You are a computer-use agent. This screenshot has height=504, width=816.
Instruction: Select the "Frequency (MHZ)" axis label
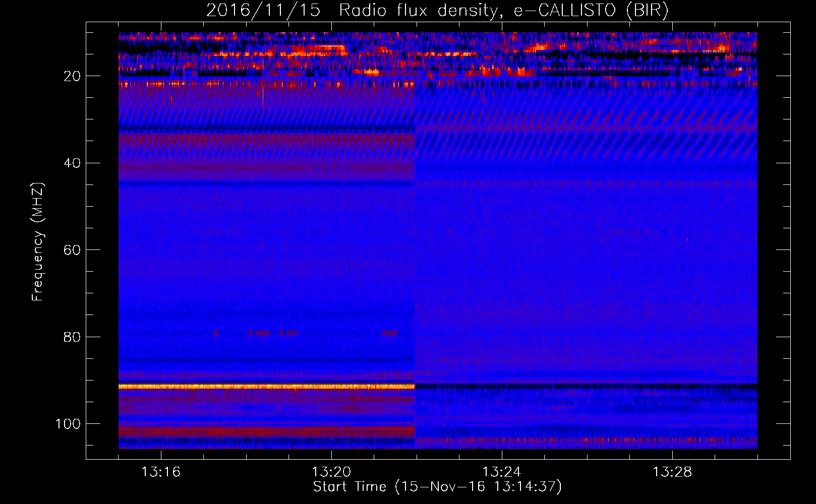click(x=38, y=242)
